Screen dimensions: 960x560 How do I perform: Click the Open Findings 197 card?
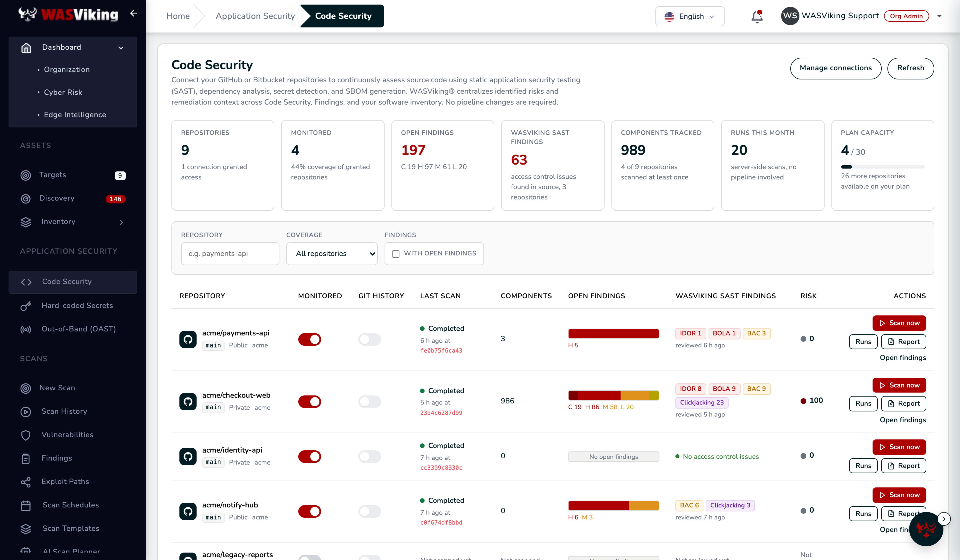tap(443, 165)
